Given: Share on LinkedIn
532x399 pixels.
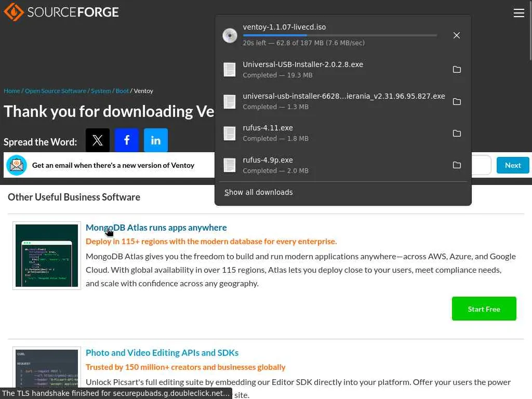Looking at the screenshot, I should click(156, 140).
